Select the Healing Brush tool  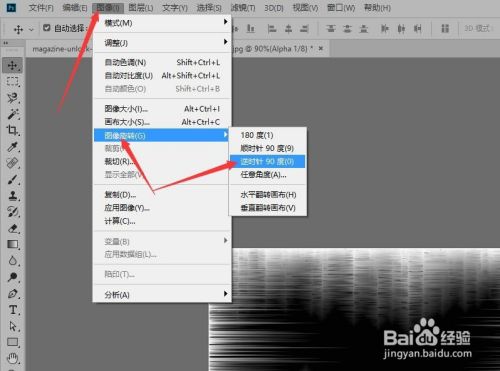(x=12, y=163)
